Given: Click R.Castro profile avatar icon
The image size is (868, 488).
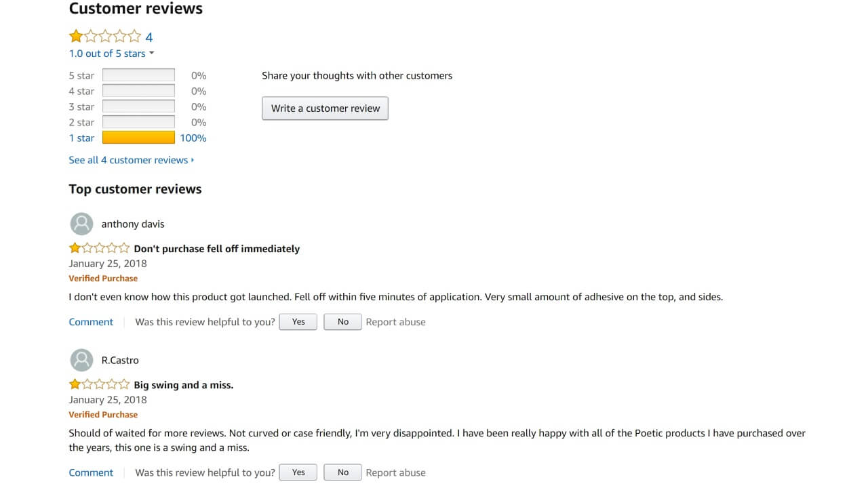Looking at the screenshot, I should [81, 360].
